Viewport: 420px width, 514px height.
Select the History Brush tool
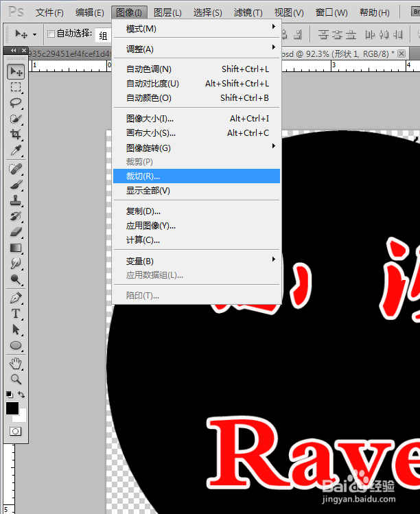pos(16,216)
